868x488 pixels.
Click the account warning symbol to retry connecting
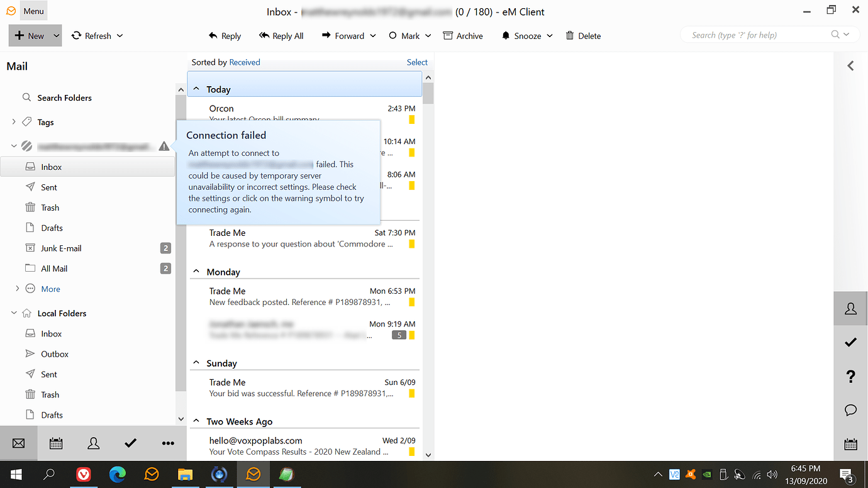point(164,146)
